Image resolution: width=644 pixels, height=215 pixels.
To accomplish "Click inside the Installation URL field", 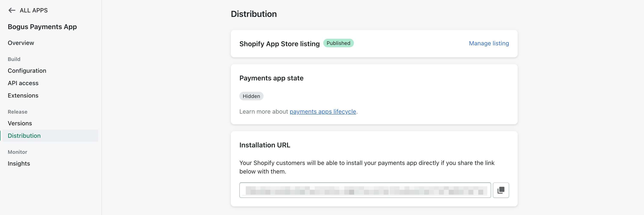I will coord(365,190).
